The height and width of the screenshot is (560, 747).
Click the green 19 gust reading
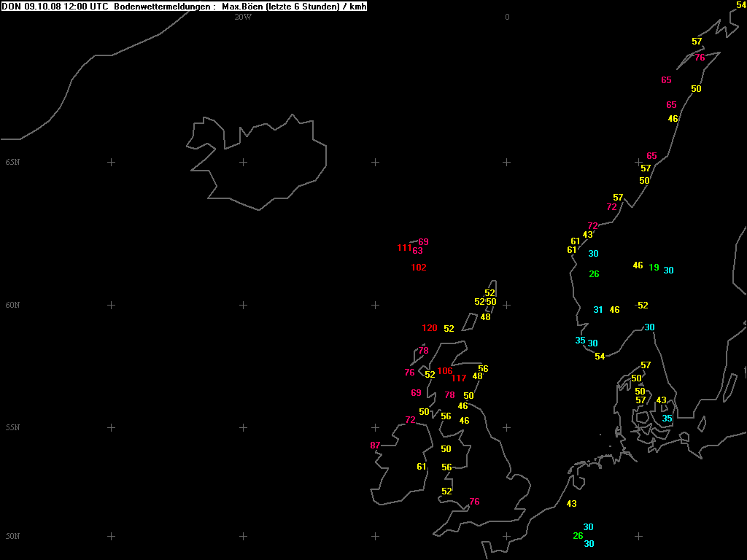pyautogui.click(x=654, y=268)
